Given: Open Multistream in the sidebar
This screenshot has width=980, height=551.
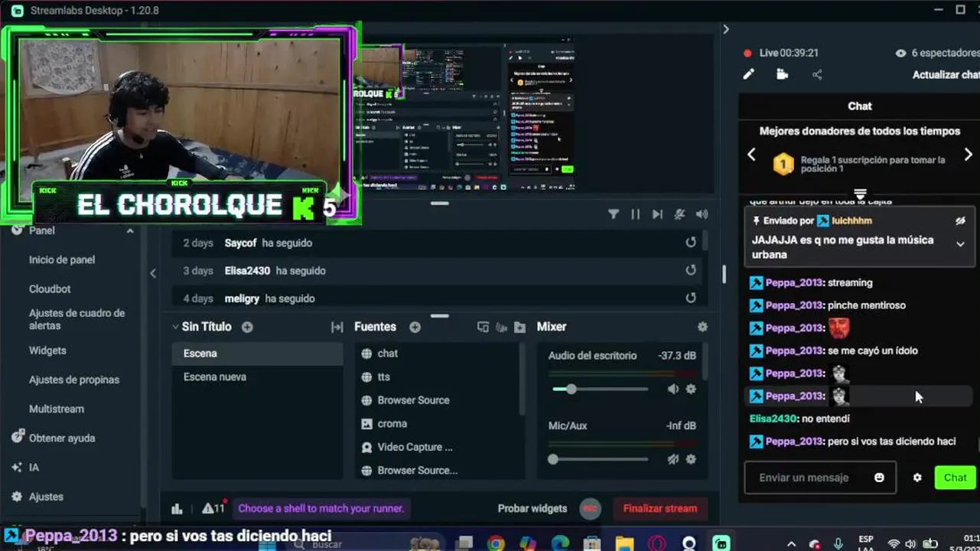Looking at the screenshot, I should pos(57,409).
